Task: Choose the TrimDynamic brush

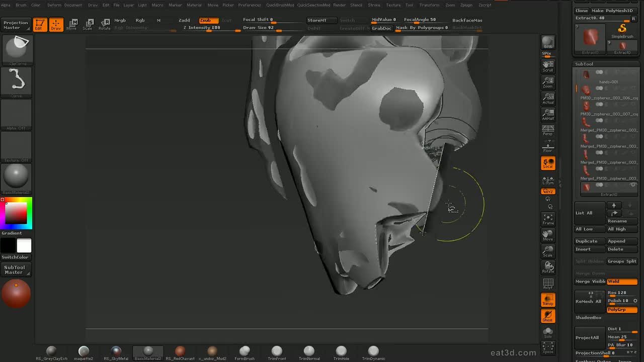Action: pos(373,353)
